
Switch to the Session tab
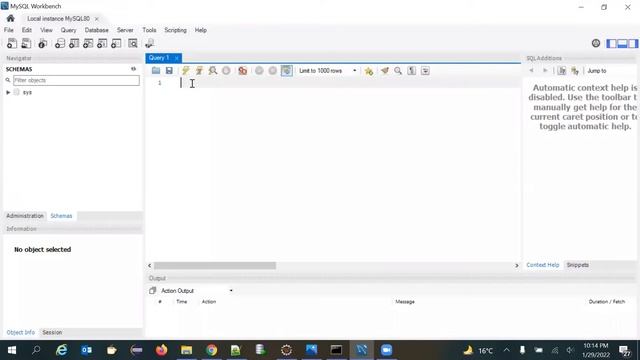[x=52, y=333]
